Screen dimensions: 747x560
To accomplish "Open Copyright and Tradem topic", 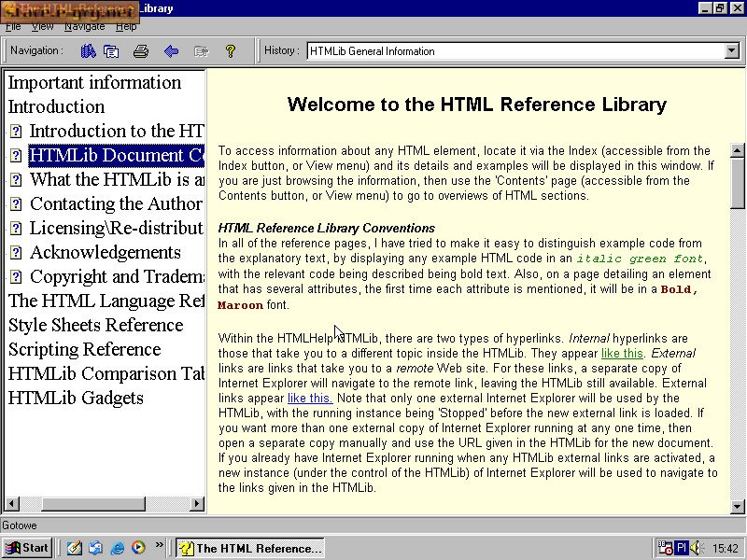I will point(117,276).
